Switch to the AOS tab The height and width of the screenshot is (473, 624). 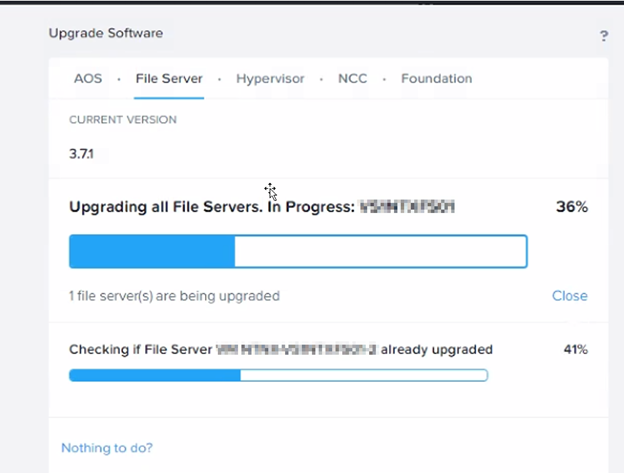[88, 78]
